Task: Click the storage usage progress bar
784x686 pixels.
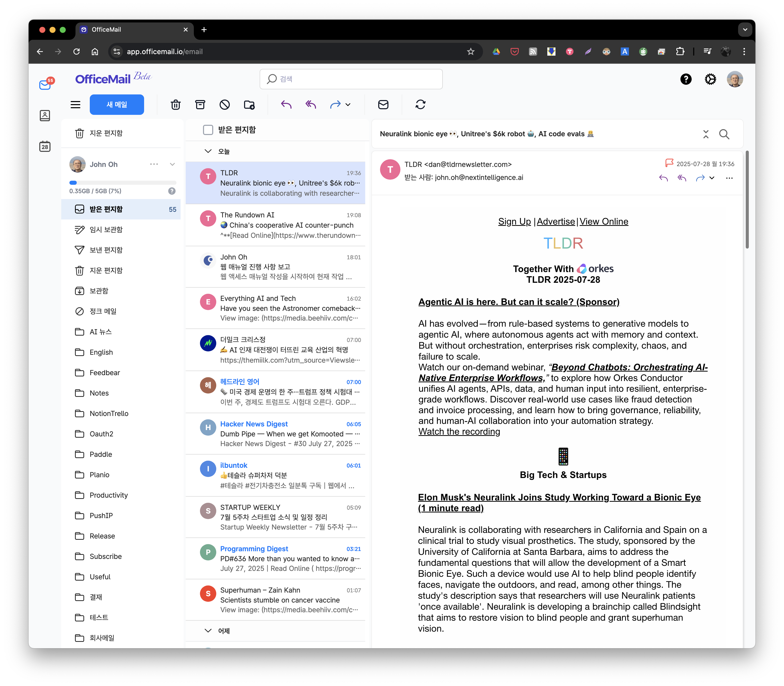Action: tap(122, 183)
